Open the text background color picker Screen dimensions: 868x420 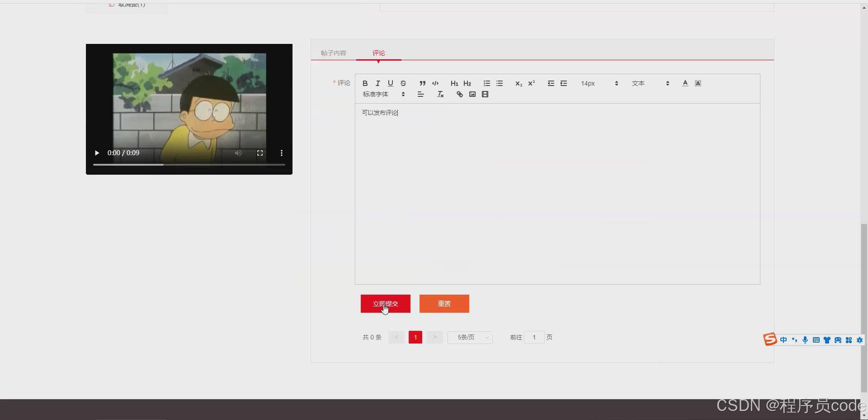coord(698,83)
